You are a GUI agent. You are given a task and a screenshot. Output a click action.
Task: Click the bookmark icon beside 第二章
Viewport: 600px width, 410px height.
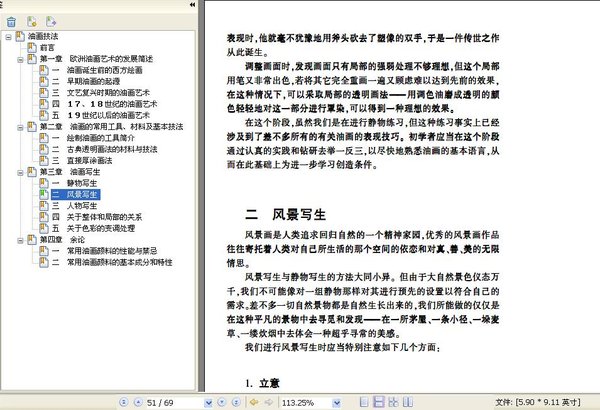pos(32,127)
